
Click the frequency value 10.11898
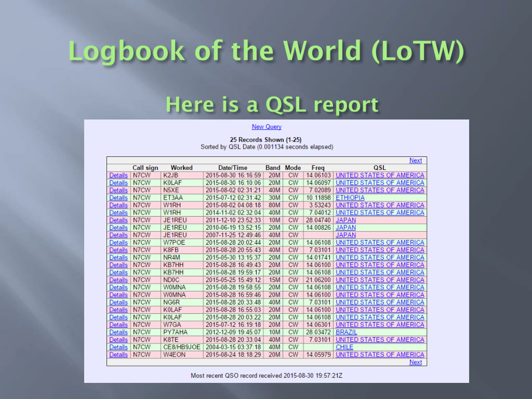click(318, 198)
